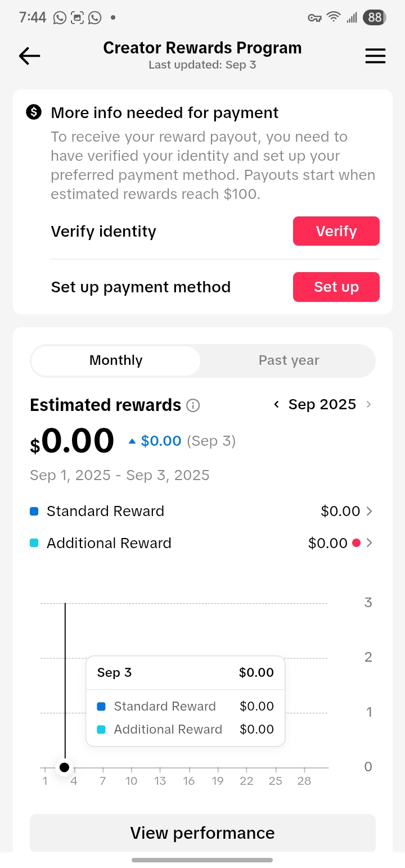The width and height of the screenshot is (405, 868).
Task: Tap the red notification dot on Additional Reward
Action: 356,543
